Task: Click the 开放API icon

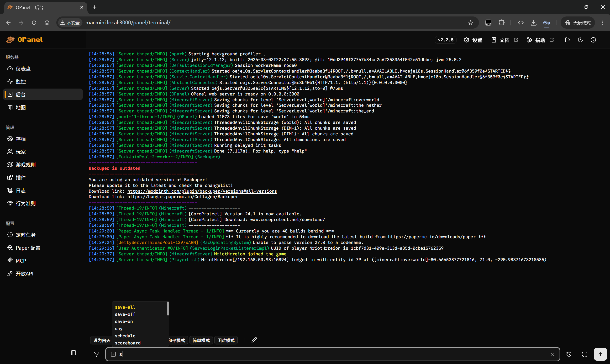Action: 10,274
